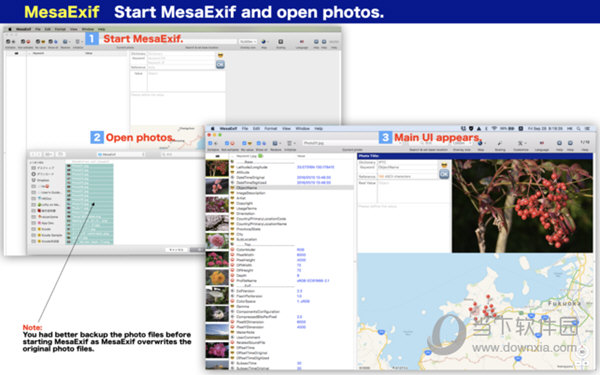Select the blue sky landscape thumbnail
The image size is (600, 375).
pos(217,332)
